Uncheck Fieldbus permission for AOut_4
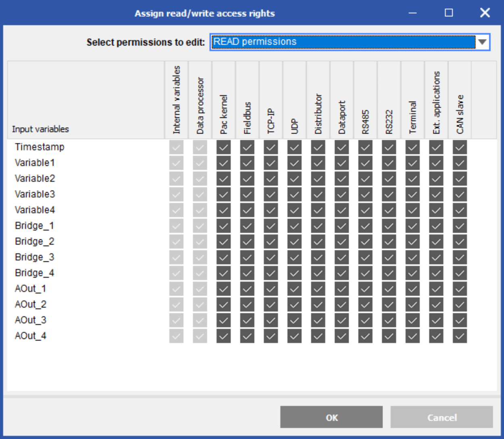The image size is (504, 439). tap(247, 335)
